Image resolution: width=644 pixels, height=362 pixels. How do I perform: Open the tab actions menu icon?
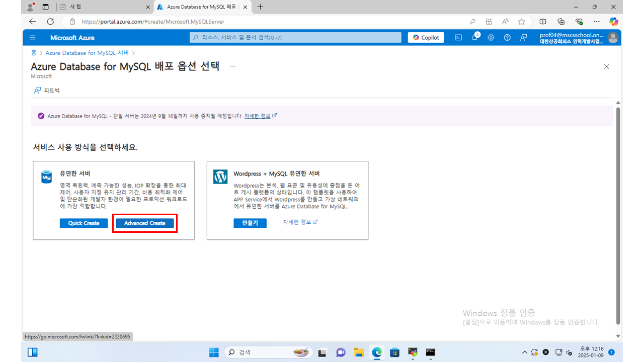46,7
